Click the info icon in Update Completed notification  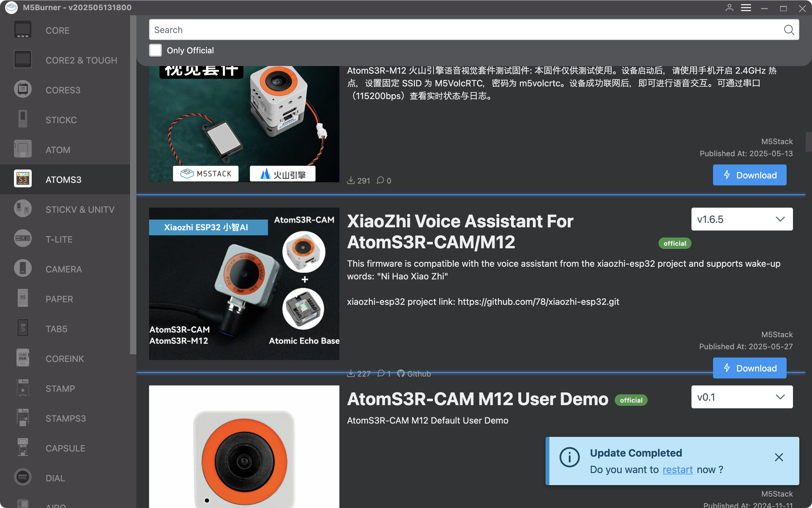point(569,457)
